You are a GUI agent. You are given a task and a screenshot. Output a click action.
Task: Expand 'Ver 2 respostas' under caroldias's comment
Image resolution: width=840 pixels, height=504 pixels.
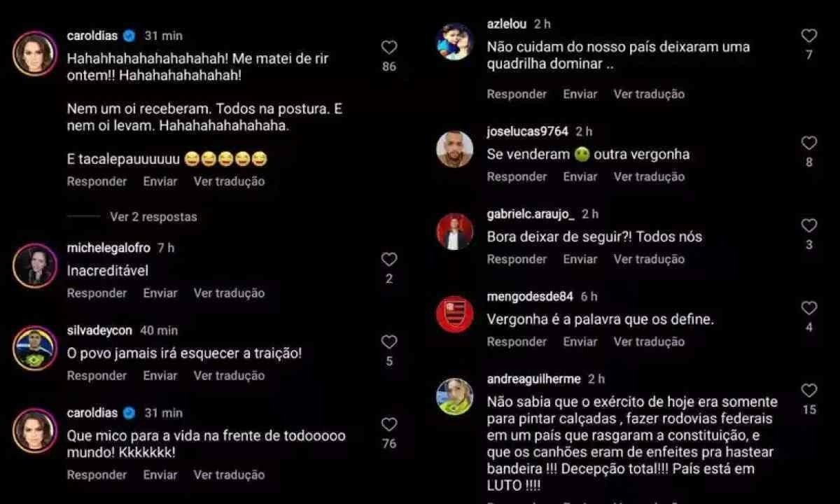click(x=153, y=217)
